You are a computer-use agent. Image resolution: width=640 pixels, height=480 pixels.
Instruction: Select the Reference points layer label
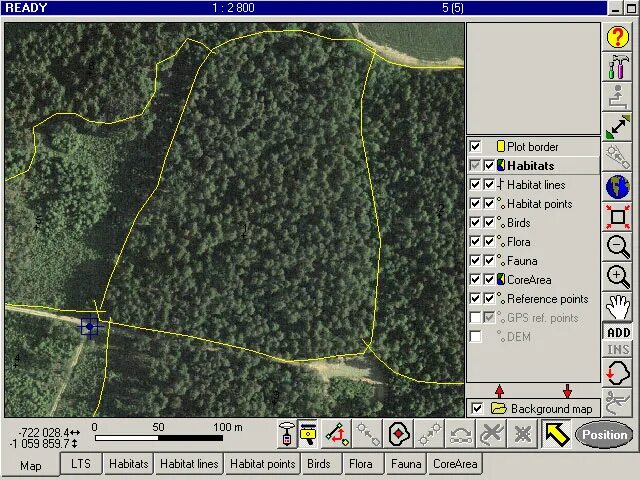click(548, 299)
